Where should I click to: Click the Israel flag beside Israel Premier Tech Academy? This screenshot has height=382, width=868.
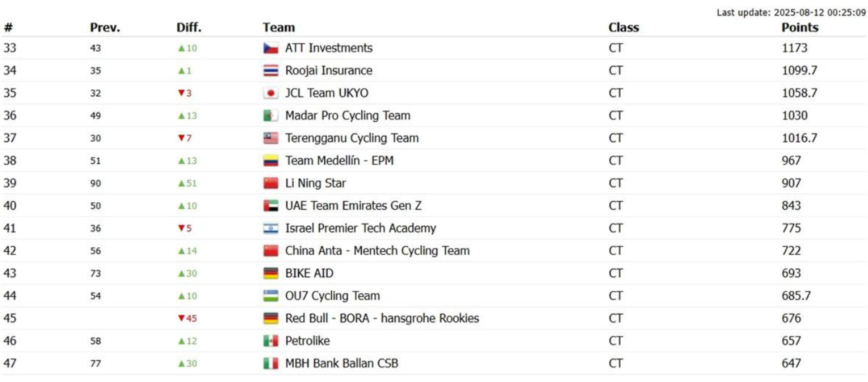pos(271,228)
